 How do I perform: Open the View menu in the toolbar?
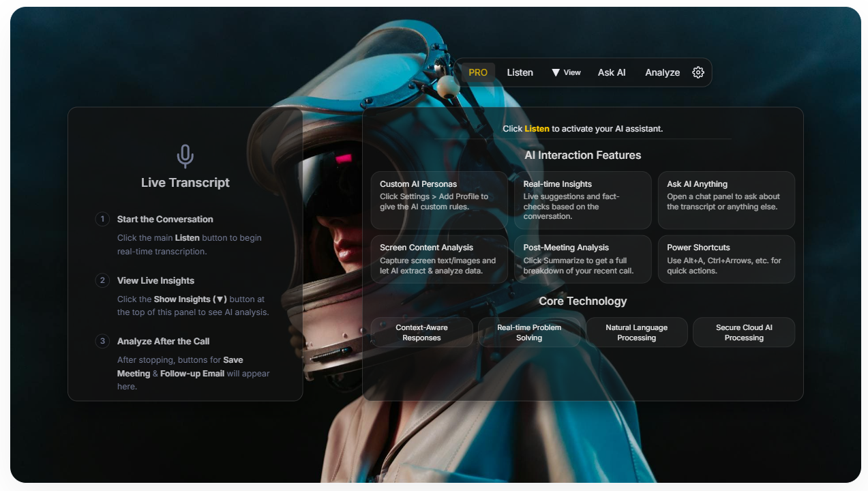573,72
